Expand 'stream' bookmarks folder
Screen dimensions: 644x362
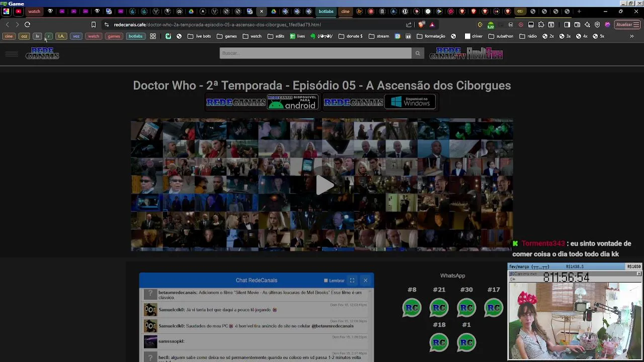click(379, 36)
